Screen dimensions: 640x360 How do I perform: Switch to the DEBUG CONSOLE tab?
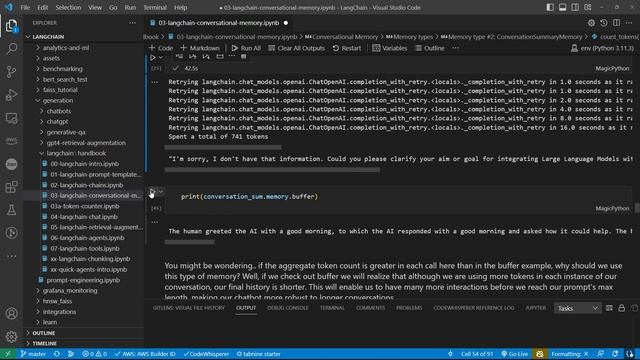pos(288,308)
